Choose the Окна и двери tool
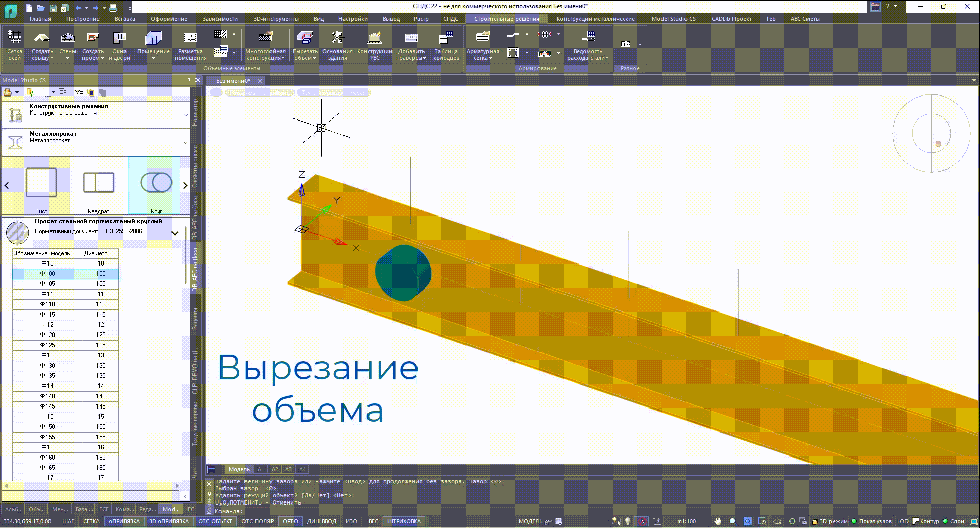 tap(119, 45)
